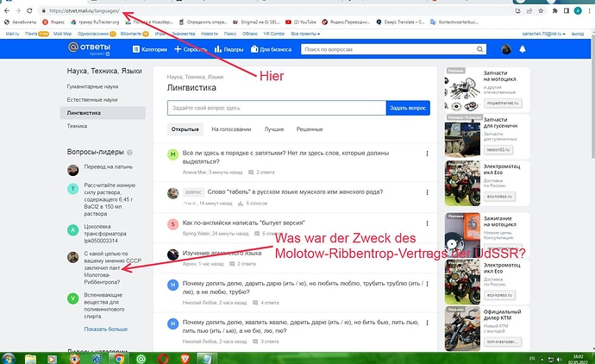Image resolution: width=595 pixels, height=364 pixels.
Task: Open the kebab menu for the любить люблю question
Action: click(x=427, y=284)
